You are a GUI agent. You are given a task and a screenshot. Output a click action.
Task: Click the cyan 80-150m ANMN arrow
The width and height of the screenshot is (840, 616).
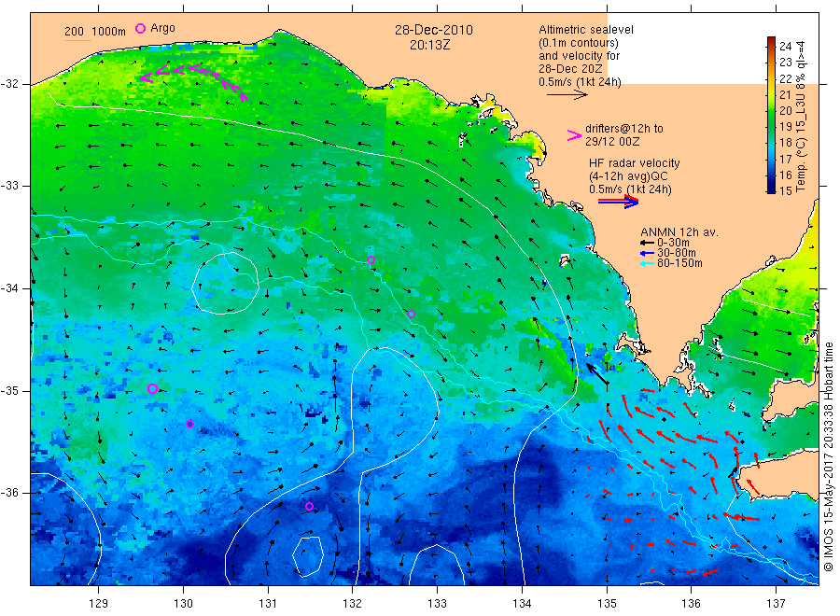click(x=647, y=263)
